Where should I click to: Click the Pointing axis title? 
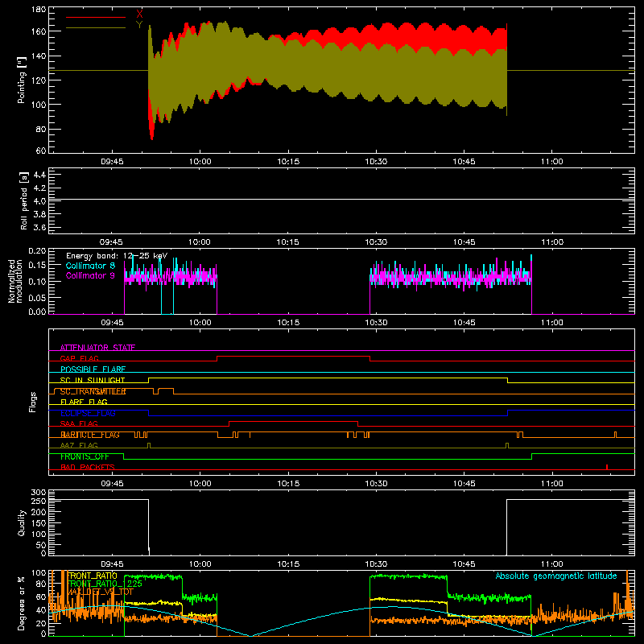coord(22,80)
